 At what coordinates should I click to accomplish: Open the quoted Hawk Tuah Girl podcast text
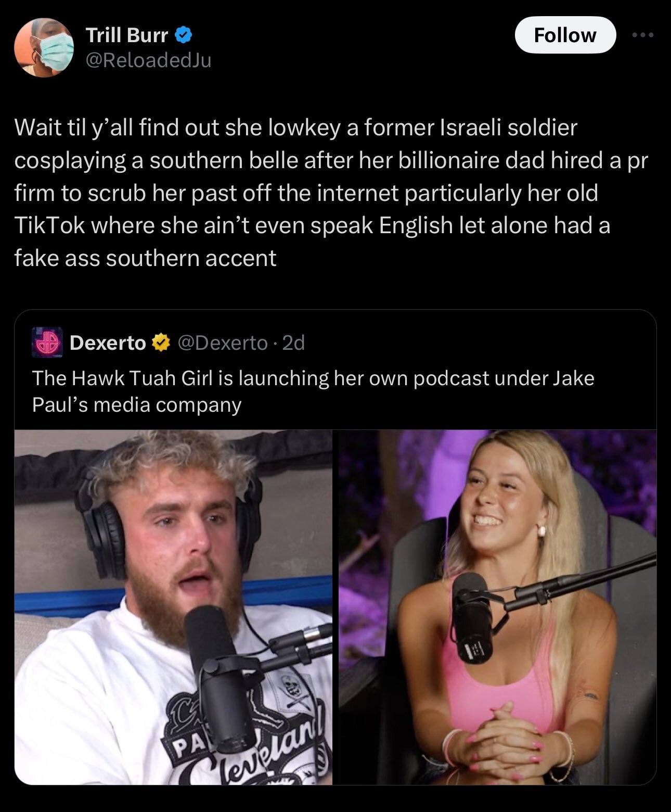click(313, 391)
